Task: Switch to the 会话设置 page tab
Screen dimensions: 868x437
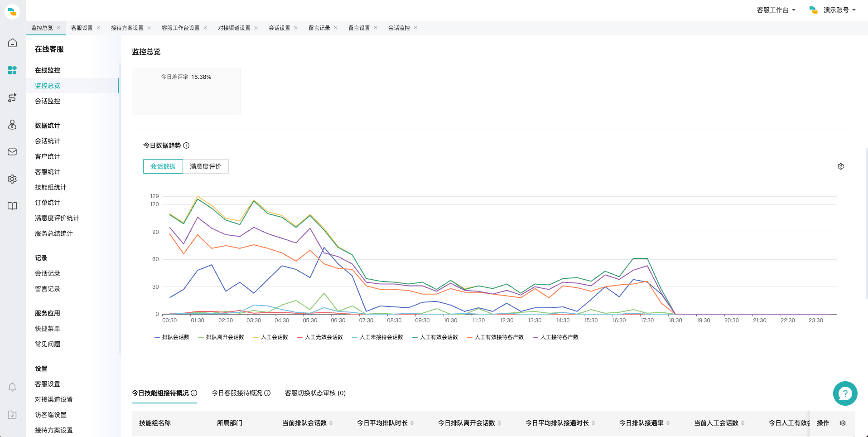Action: 280,28
